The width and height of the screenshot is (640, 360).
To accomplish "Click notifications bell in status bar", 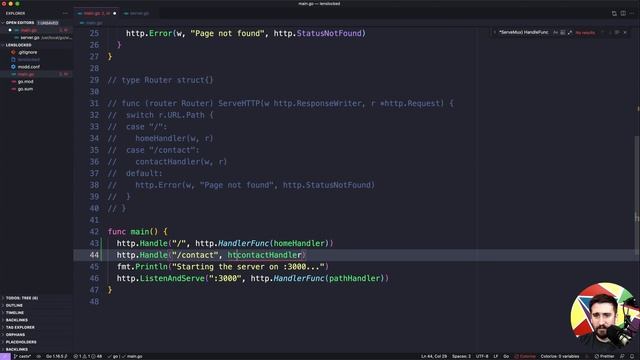I will 632,356.
